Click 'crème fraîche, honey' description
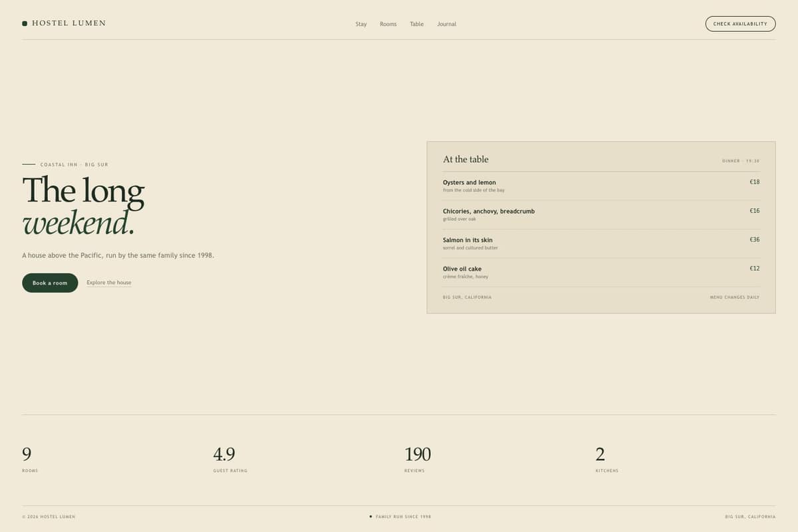The height and width of the screenshot is (532, 798). [465, 277]
